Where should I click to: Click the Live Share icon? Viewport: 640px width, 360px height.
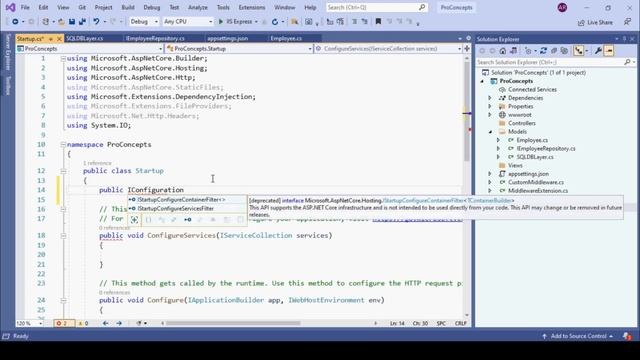tap(581, 23)
